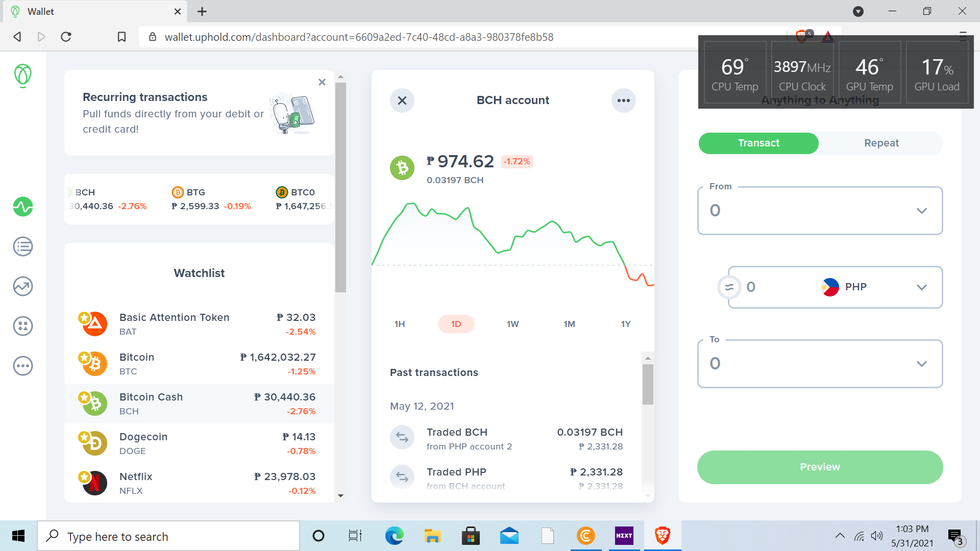Open Dogecoin watchlist row
Image resolution: width=980 pixels, height=551 pixels.
pos(199,443)
